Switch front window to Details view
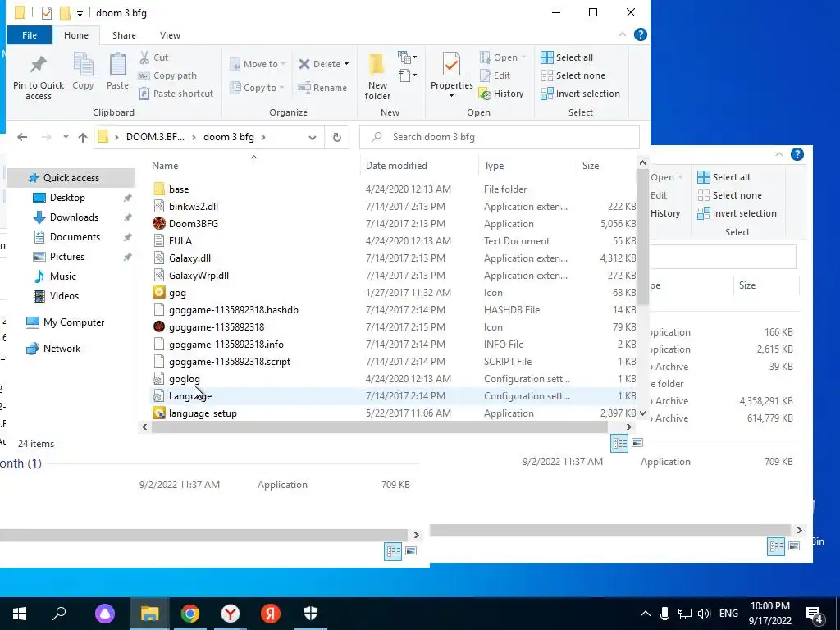The width and height of the screenshot is (840, 630). (x=619, y=443)
